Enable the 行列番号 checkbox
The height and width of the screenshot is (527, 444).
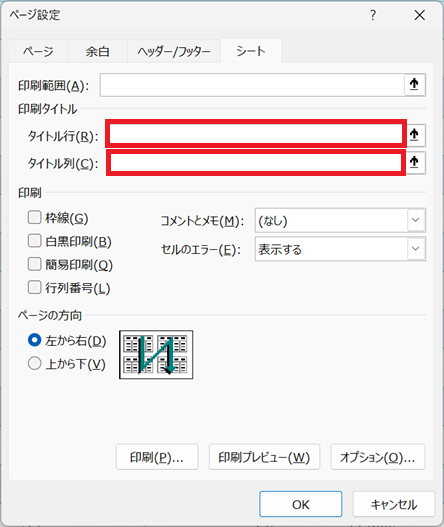click(34, 287)
